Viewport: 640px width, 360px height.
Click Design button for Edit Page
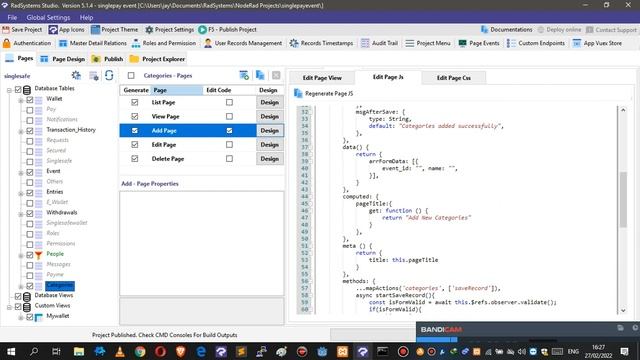point(270,144)
